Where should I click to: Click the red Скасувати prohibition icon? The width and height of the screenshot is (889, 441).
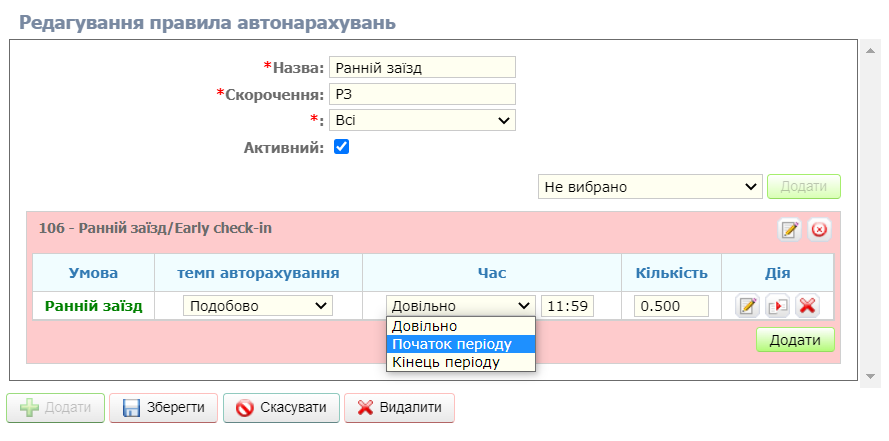click(x=245, y=408)
